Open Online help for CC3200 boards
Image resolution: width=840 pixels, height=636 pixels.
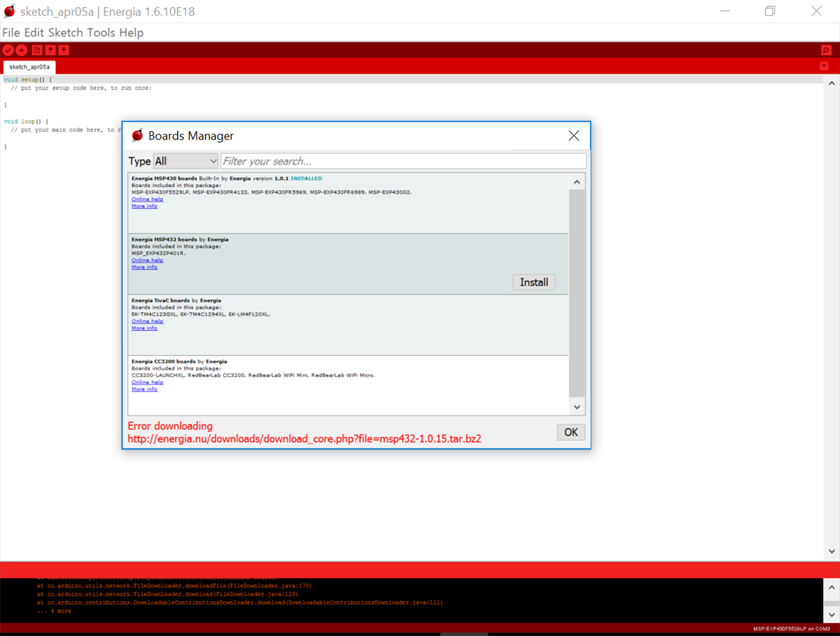coord(148,382)
